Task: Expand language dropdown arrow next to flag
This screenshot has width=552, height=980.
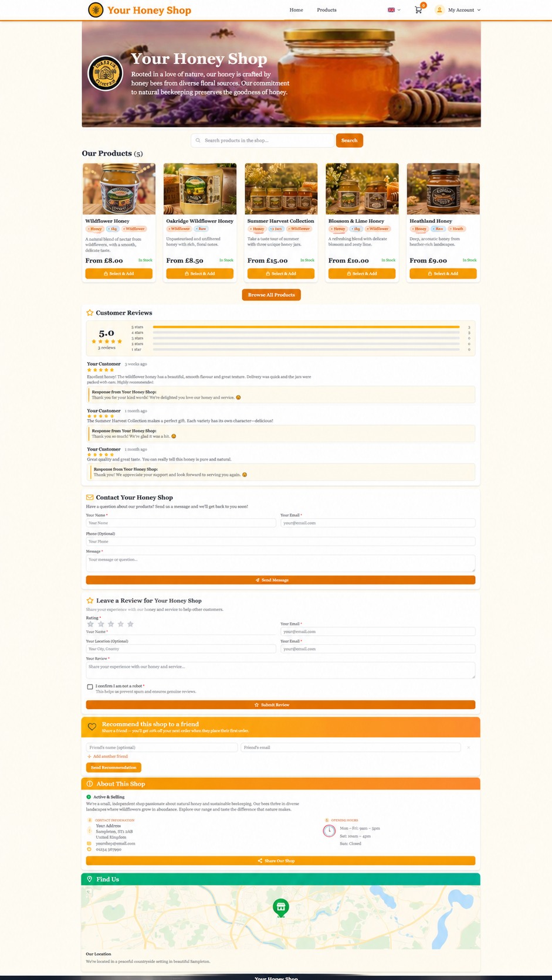Action: [x=399, y=10]
